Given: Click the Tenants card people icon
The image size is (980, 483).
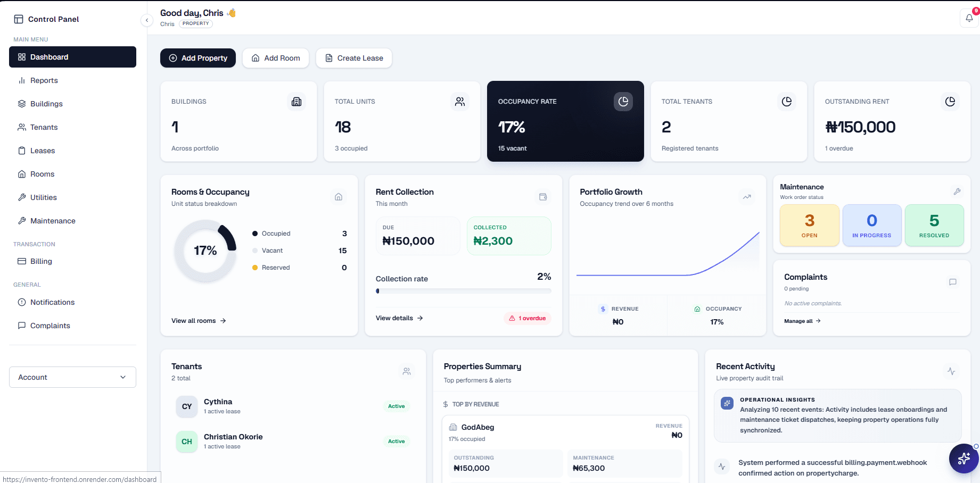Looking at the screenshot, I should tap(407, 371).
